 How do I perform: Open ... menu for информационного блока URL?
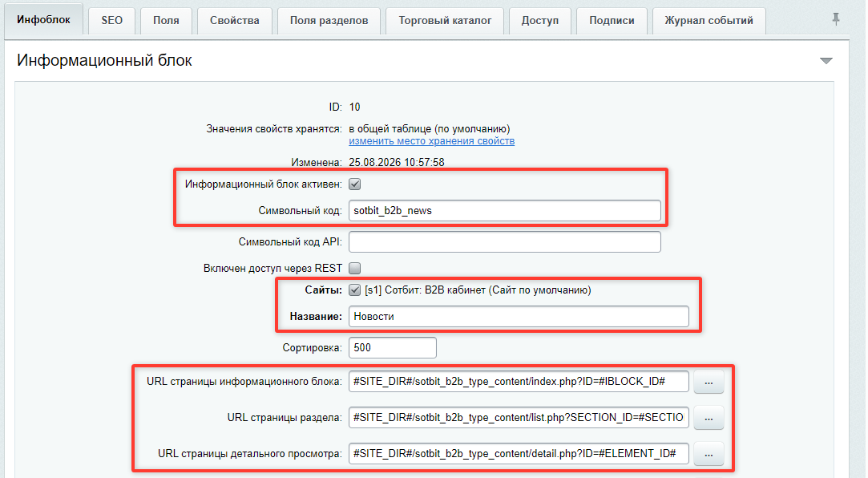tap(709, 383)
